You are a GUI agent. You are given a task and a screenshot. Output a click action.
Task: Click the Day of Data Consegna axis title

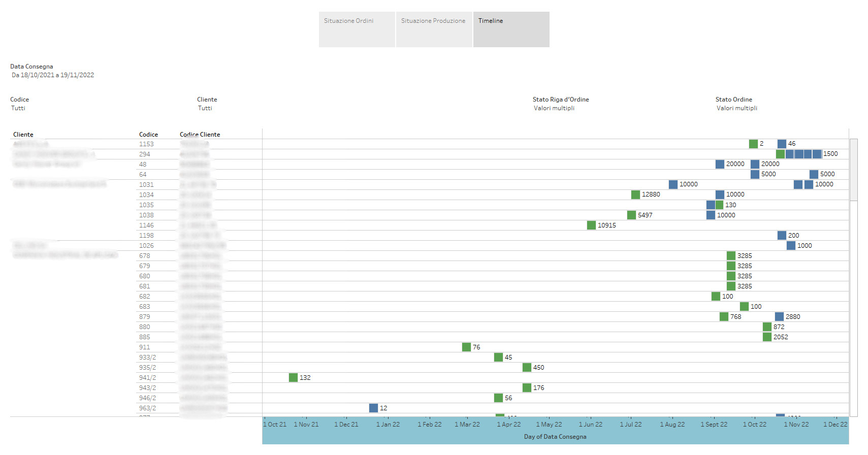[x=555, y=437]
